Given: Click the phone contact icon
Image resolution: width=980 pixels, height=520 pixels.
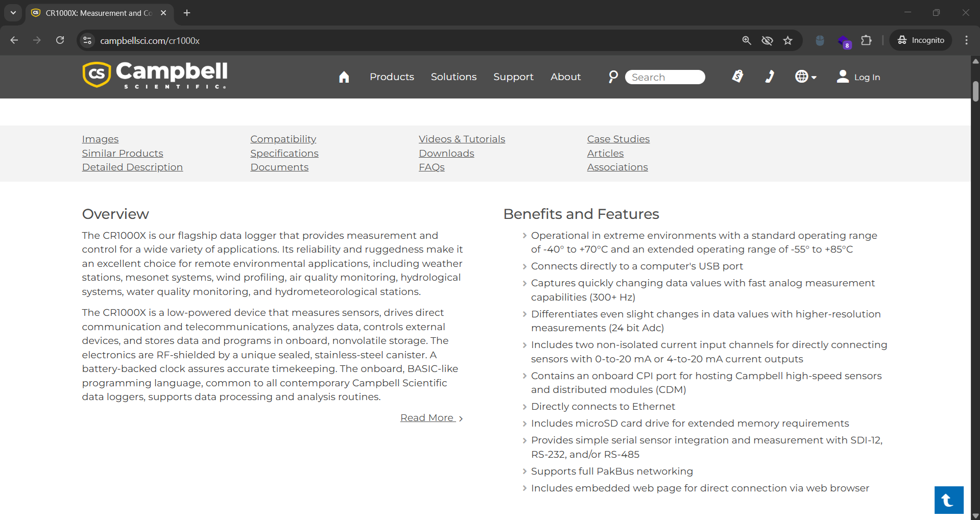Looking at the screenshot, I should 770,77.
